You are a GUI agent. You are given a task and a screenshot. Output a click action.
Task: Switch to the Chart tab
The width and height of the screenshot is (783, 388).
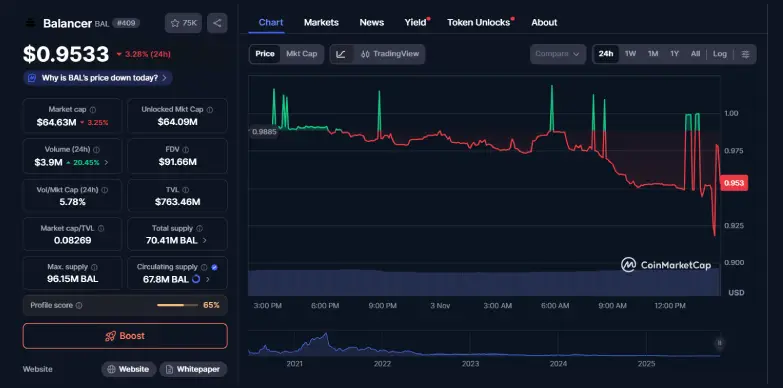271,22
